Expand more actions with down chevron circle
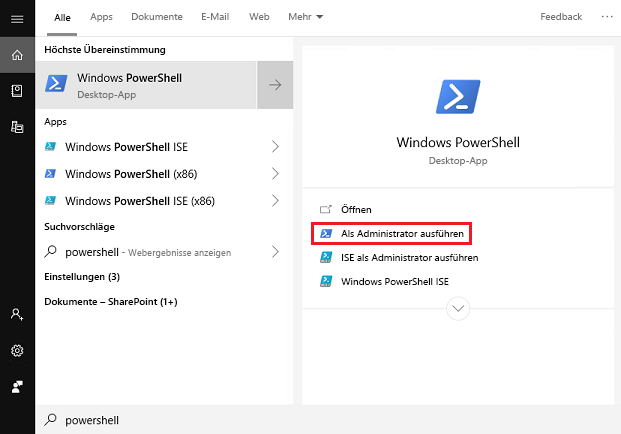This screenshot has height=434, width=621. click(458, 308)
